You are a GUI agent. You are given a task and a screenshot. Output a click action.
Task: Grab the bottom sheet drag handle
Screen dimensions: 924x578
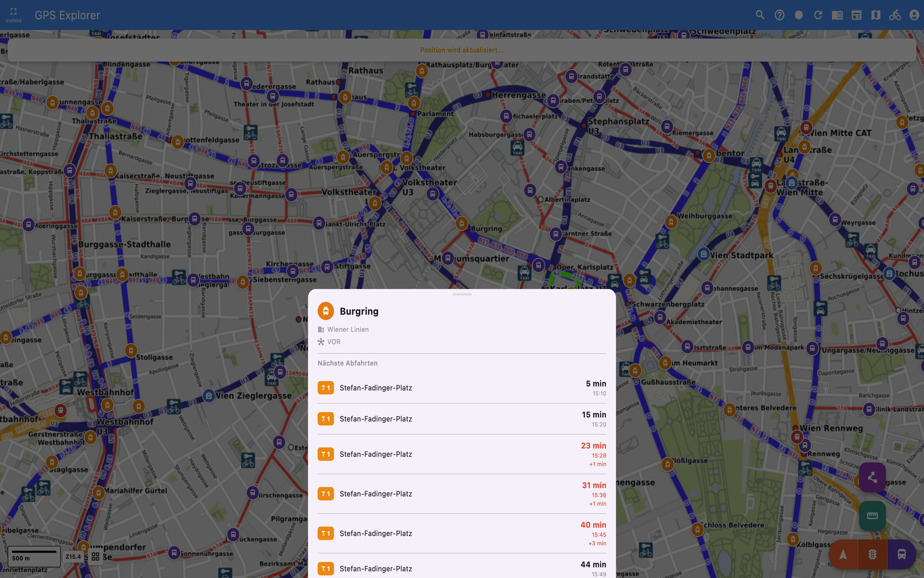(462, 294)
